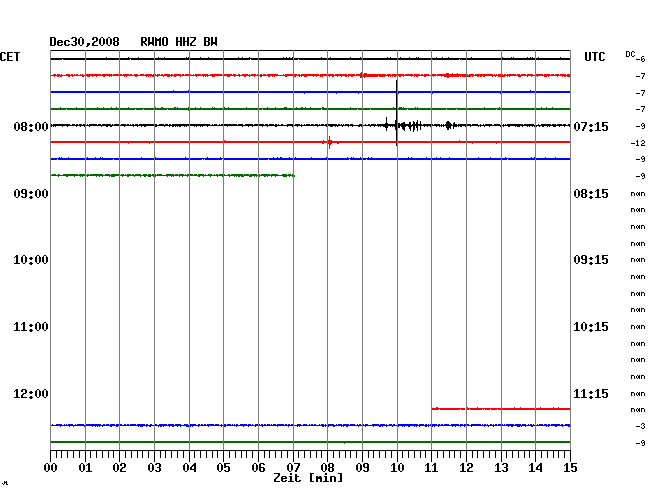Screen dimensions: 650x494
Task: Click the 01 minute tick label
Action: pyautogui.click(x=85, y=468)
